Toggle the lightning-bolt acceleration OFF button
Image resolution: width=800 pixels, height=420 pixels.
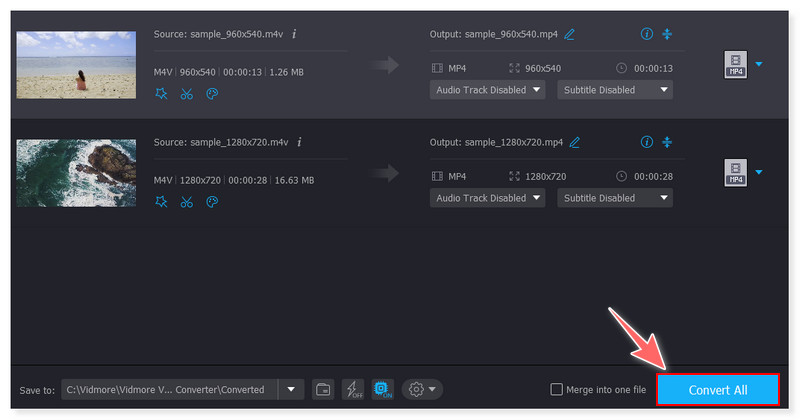[x=352, y=389]
